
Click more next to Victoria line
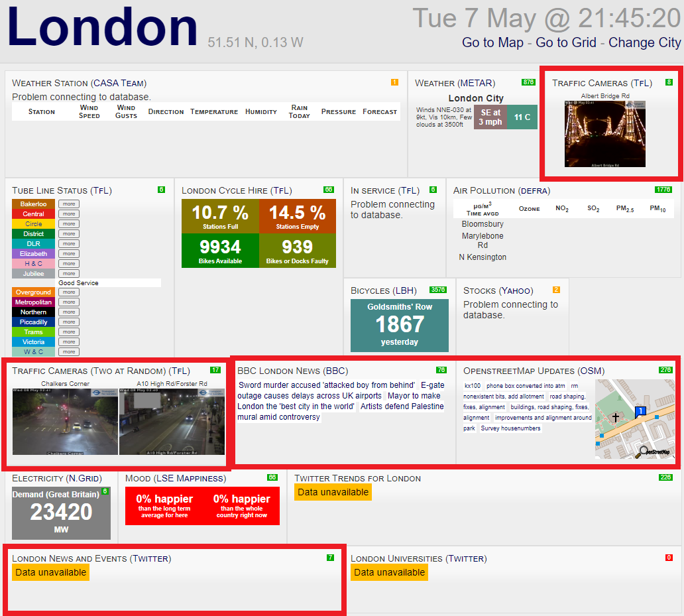click(x=69, y=342)
